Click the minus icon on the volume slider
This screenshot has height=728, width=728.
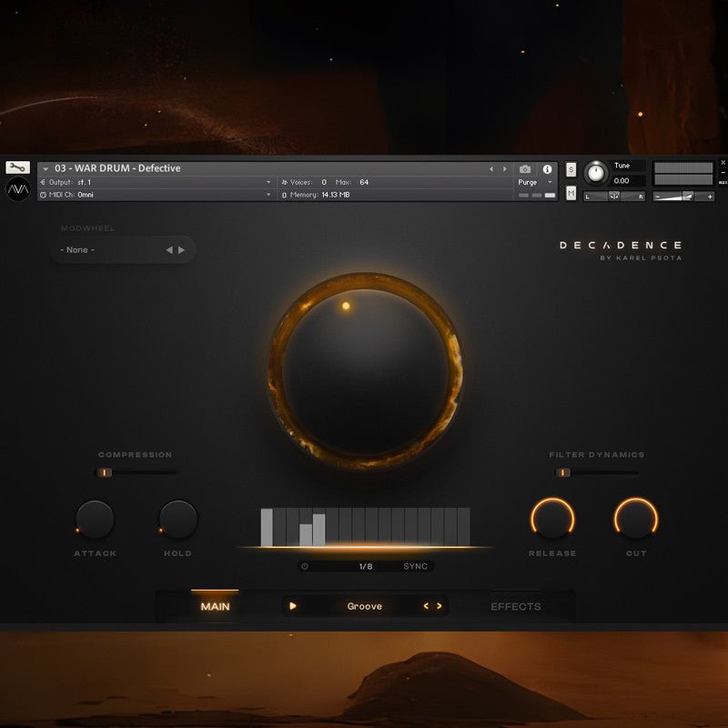(657, 197)
